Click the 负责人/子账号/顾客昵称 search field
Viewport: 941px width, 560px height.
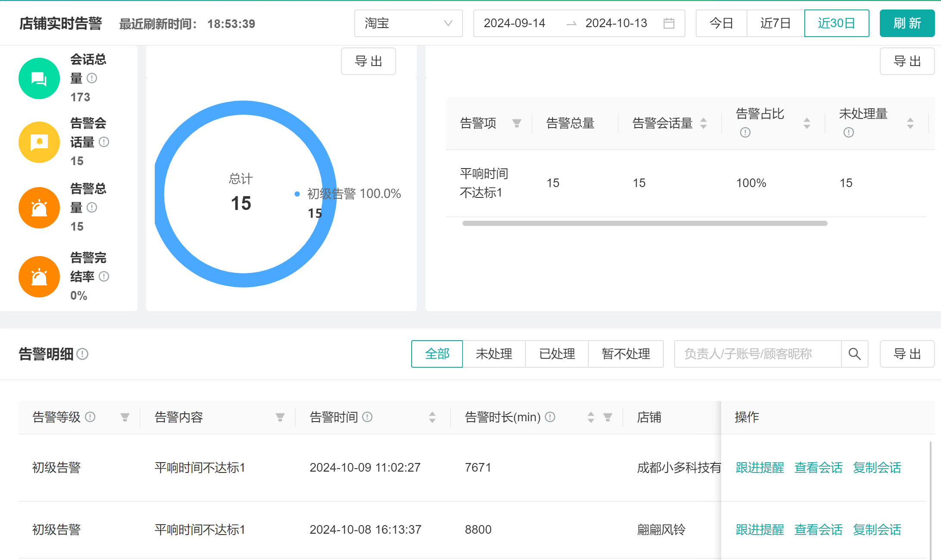pos(758,354)
